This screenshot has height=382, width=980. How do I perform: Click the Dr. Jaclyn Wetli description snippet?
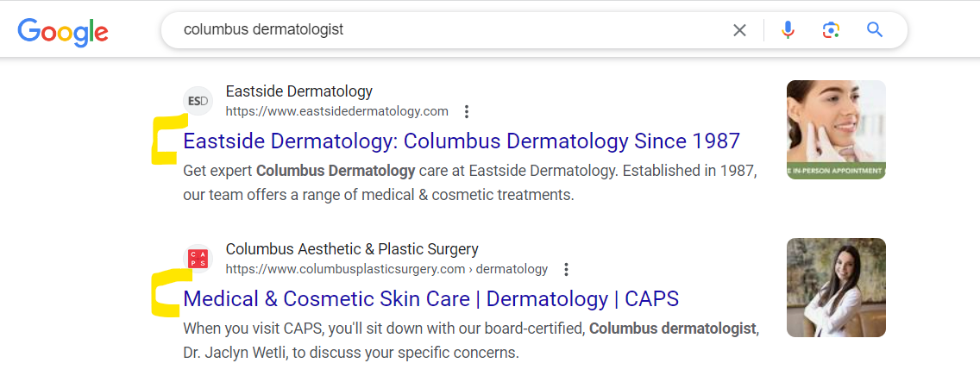[x=471, y=340]
